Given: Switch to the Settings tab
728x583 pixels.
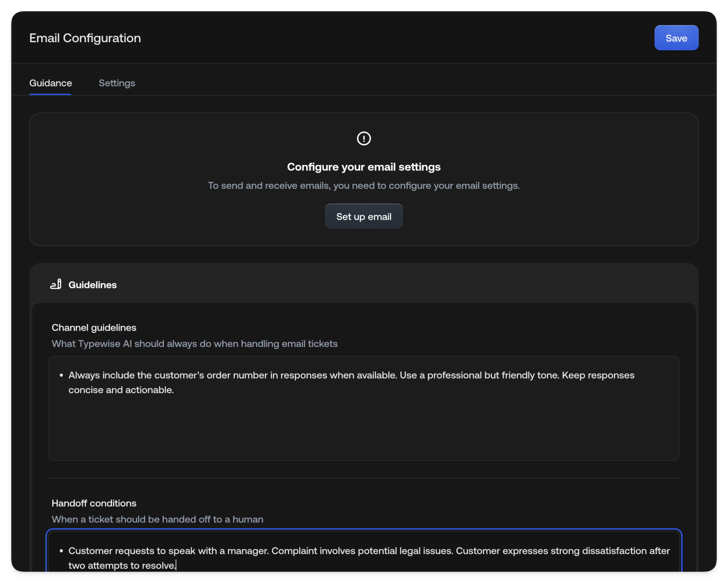Looking at the screenshot, I should tap(117, 83).
